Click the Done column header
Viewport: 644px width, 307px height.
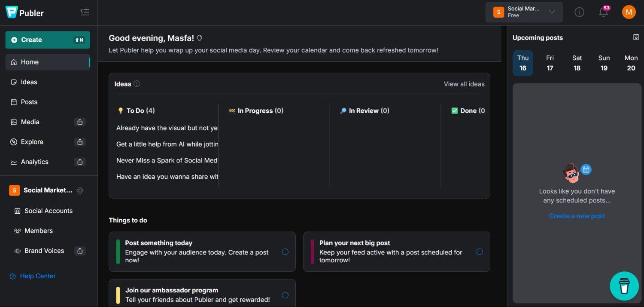[468, 111]
